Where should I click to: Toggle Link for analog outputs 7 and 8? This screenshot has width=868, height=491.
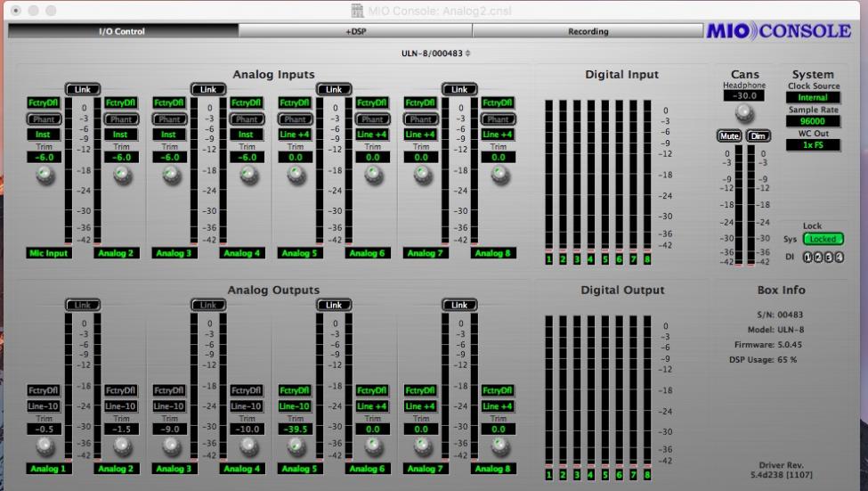tap(459, 305)
